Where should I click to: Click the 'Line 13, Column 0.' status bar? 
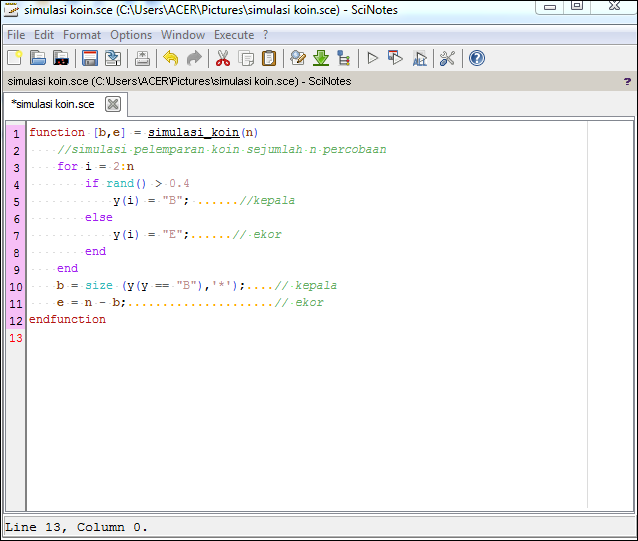pos(76,528)
